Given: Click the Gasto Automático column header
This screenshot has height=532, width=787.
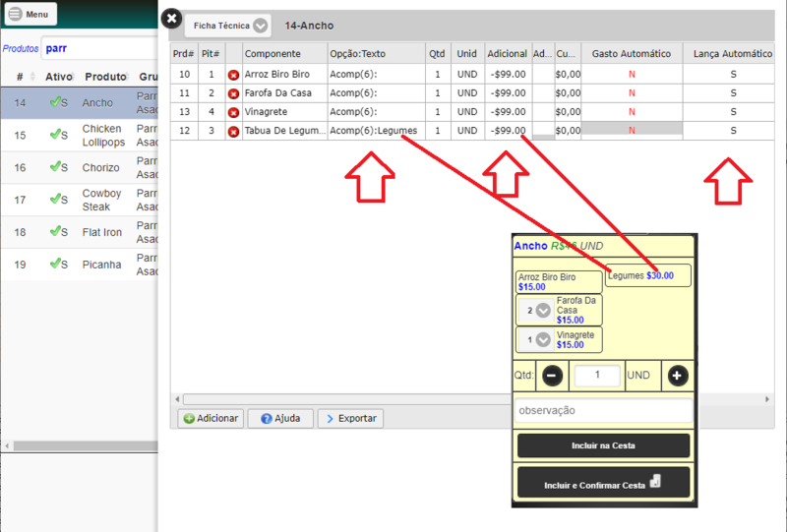Looking at the screenshot, I should click(632, 54).
